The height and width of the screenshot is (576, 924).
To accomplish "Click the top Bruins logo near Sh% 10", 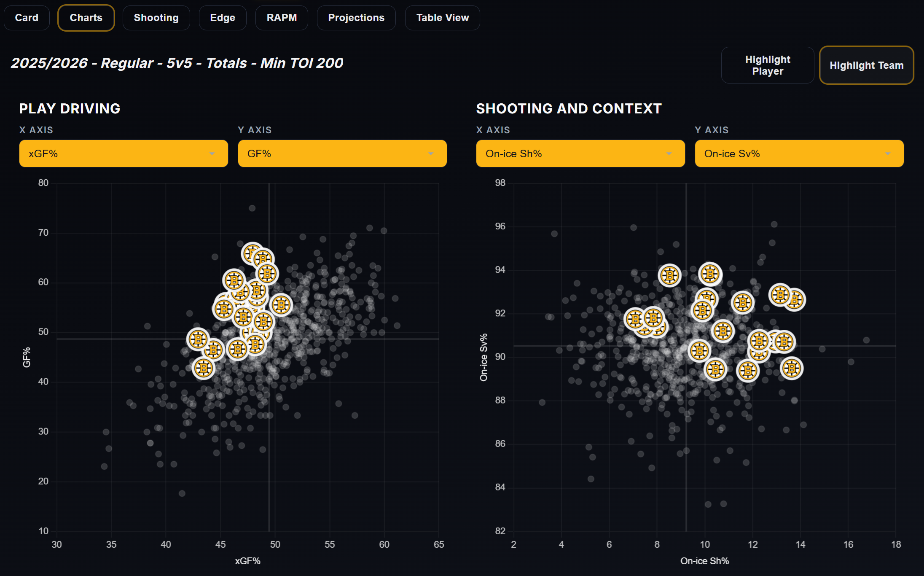I will pos(710,274).
